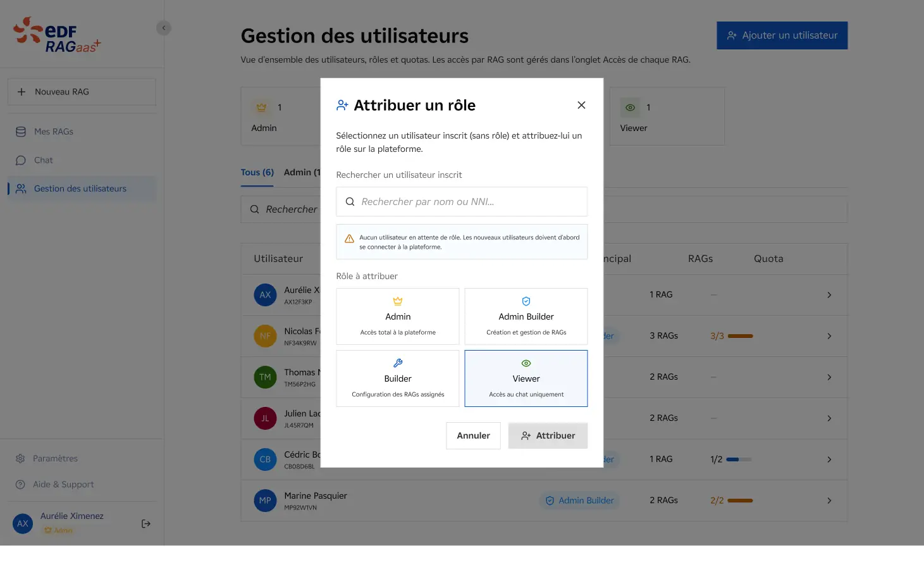Click Marine Pasquier's Admin Builder badge
This screenshot has height=562, width=924.
(x=580, y=501)
